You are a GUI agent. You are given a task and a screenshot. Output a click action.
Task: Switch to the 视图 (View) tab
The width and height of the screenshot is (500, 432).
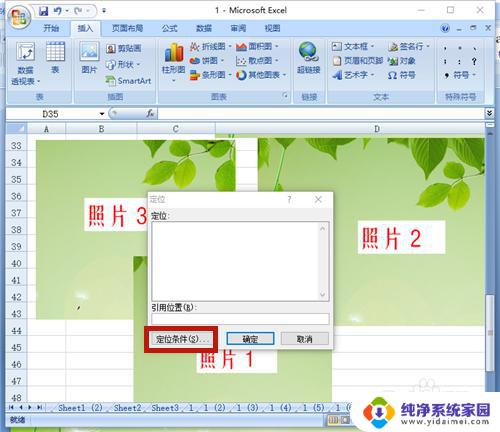[272, 28]
